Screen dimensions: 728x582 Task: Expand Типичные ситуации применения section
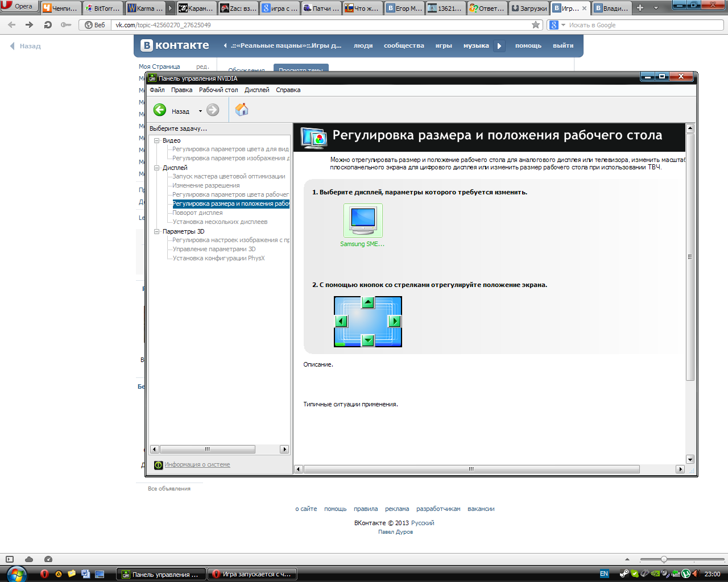tap(350, 404)
